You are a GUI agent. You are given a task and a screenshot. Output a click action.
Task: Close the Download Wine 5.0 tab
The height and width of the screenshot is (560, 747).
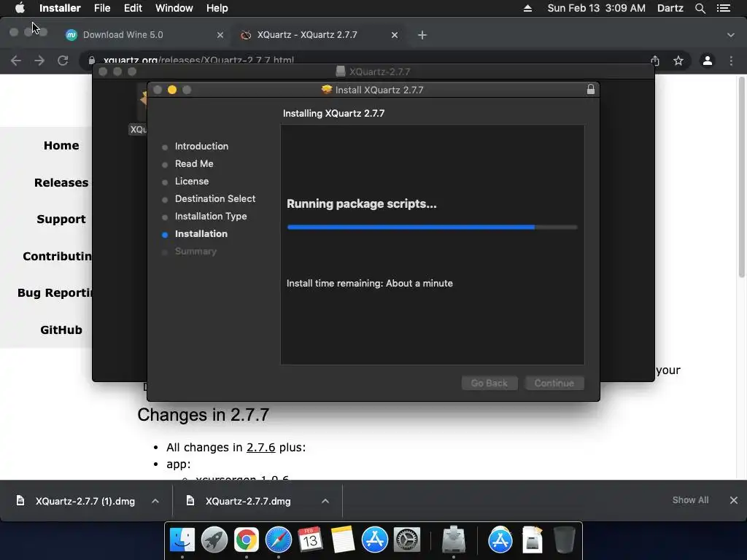coord(220,35)
